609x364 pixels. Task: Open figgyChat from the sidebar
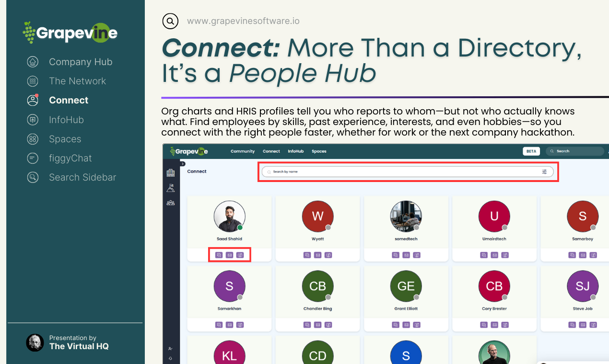[59, 158]
